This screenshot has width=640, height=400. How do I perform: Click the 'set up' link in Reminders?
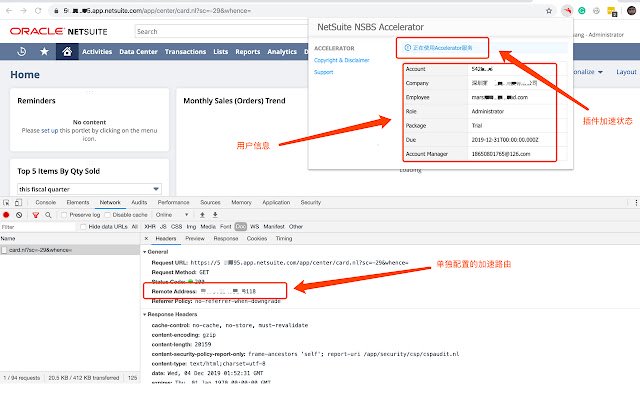pos(50,131)
